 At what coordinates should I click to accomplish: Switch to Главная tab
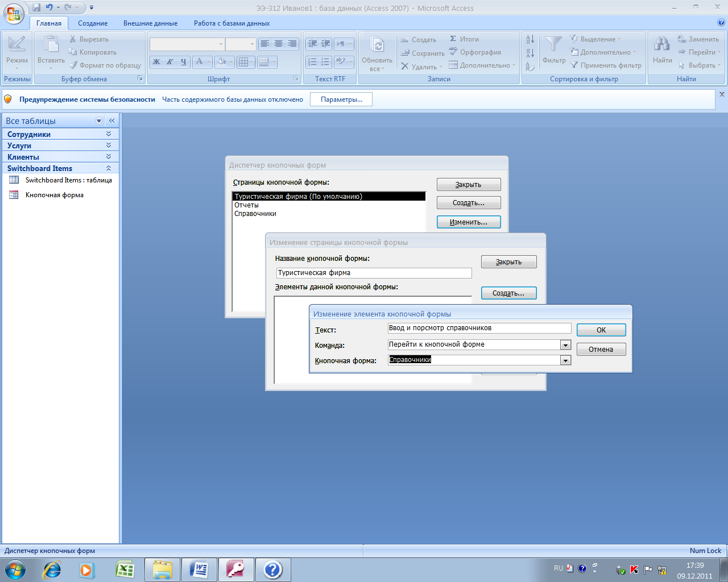coord(49,23)
